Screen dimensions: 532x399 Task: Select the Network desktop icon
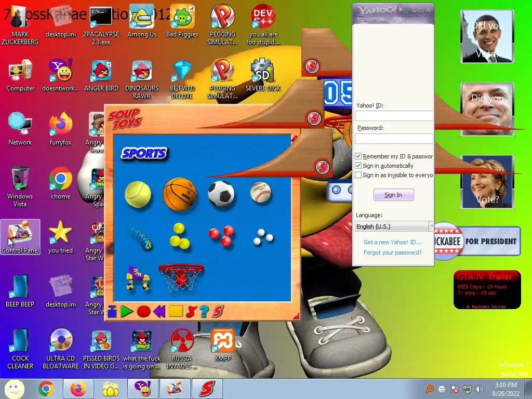[20, 129]
